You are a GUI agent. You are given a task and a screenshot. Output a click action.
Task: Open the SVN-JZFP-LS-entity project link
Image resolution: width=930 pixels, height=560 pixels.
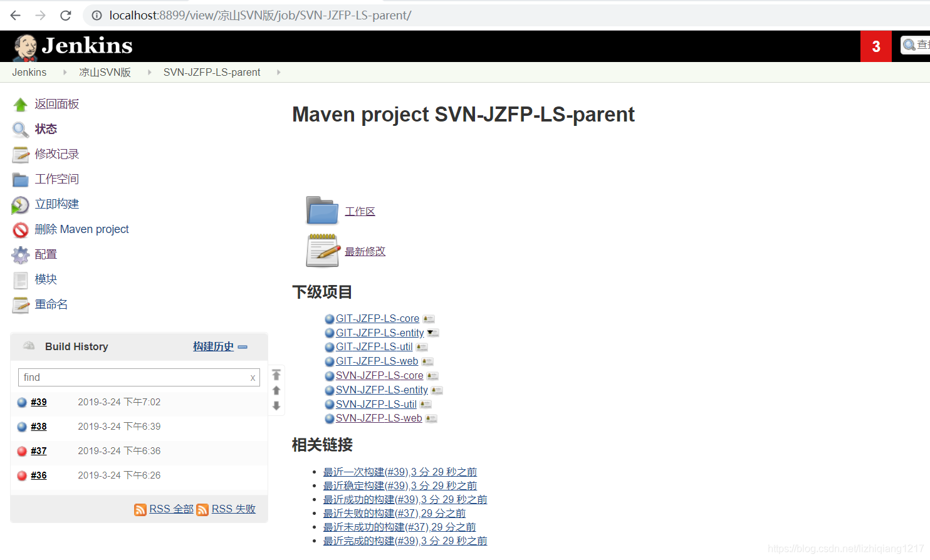coord(382,390)
